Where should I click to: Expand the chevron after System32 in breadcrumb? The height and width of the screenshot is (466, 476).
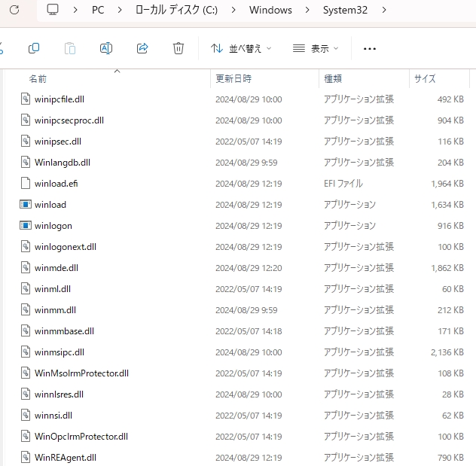[x=384, y=10]
